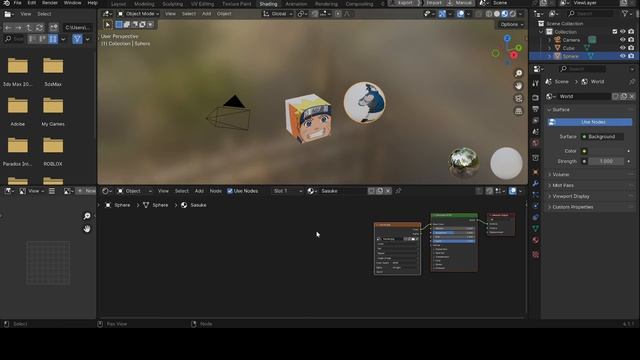Open the File menu
Image resolution: width=640 pixels, height=360 pixels.
pyautogui.click(x=18, y=3)
